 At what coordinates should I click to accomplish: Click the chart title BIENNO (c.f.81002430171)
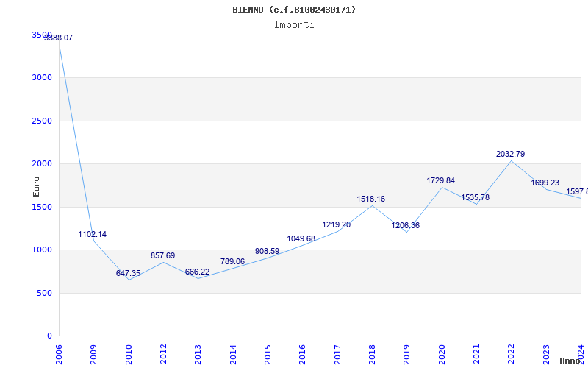click(294, 10)
